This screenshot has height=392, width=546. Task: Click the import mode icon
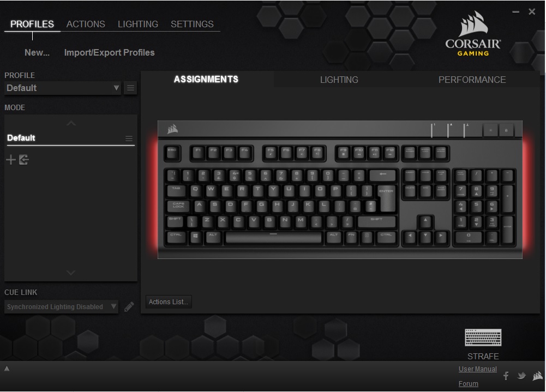23,160
